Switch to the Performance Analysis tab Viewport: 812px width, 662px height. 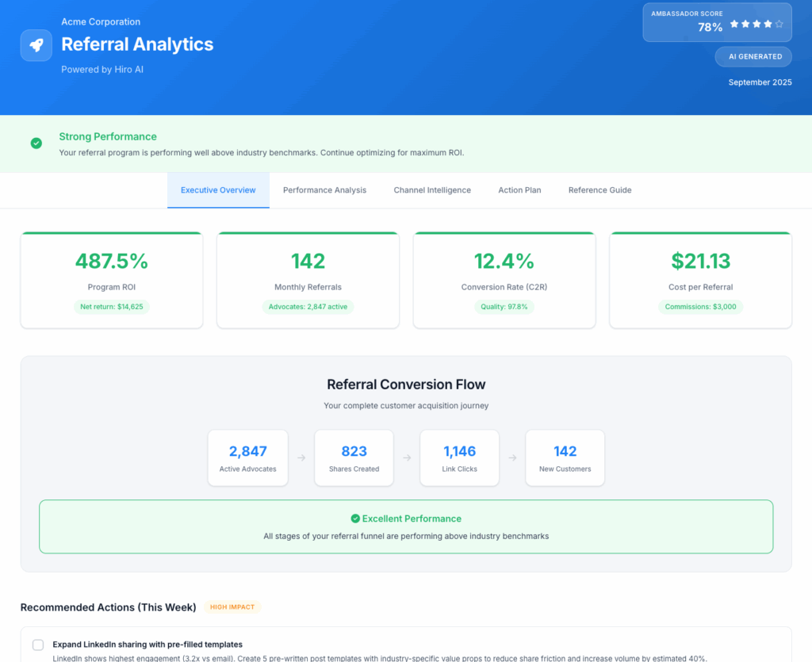coord(324,190)
